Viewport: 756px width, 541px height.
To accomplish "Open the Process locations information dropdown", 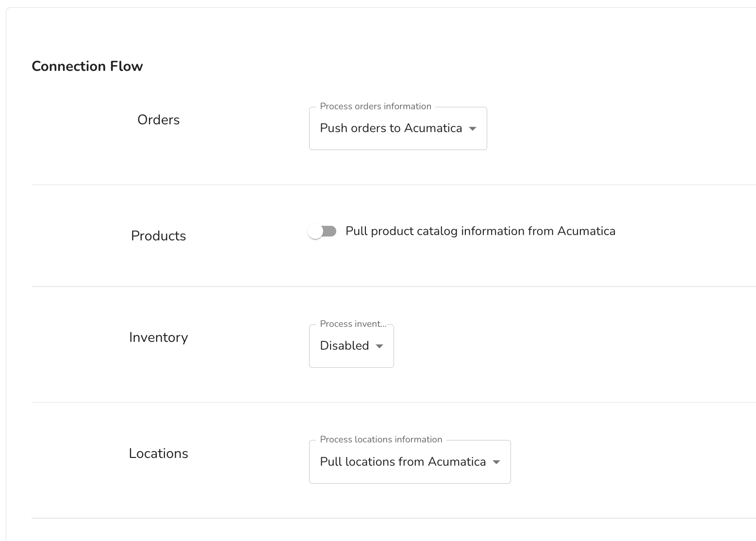I will click(410, 462).
